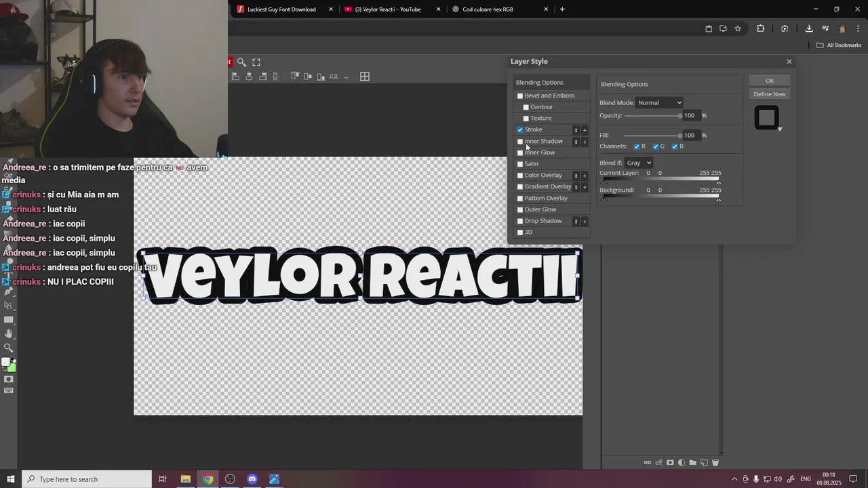Align right edges icon in options bar
Image resolution: width=868 pixels, height=488 pixels.
coord(263,77)
